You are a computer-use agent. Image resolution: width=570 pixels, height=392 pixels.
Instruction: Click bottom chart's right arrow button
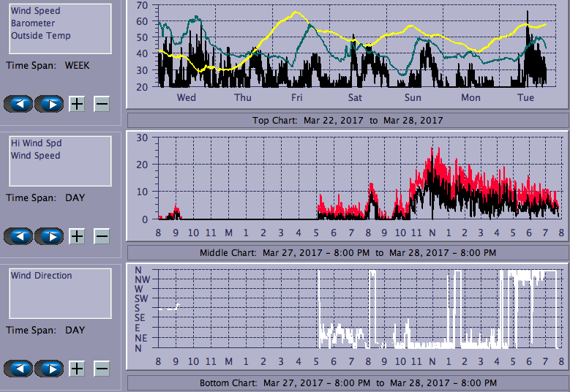point(49,368)
